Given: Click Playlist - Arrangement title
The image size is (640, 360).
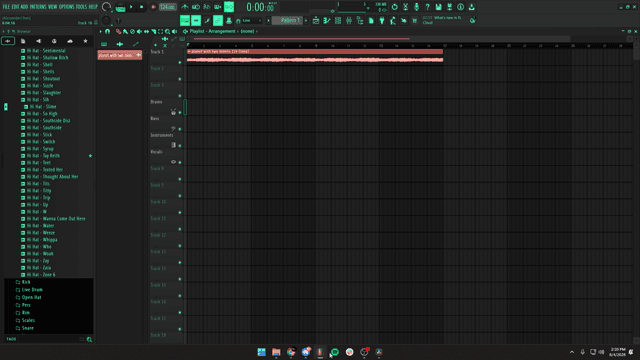Looking at the screenshot, I should (x=212, y=31).
